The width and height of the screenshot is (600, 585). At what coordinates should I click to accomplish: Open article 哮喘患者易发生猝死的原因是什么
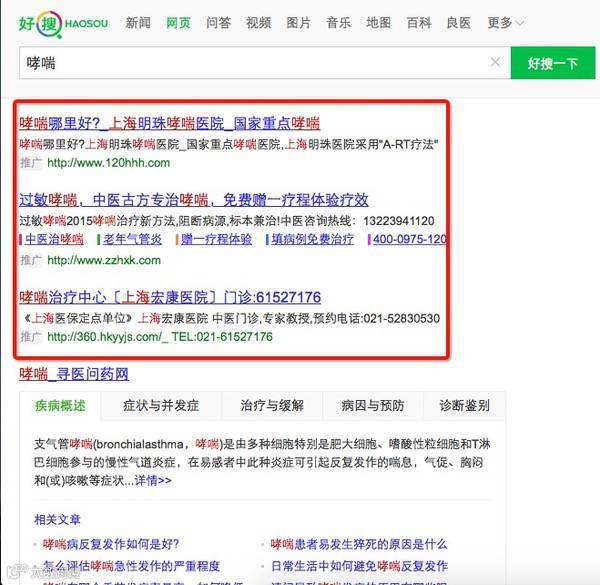pyautogui.click(x=359, y=544)
